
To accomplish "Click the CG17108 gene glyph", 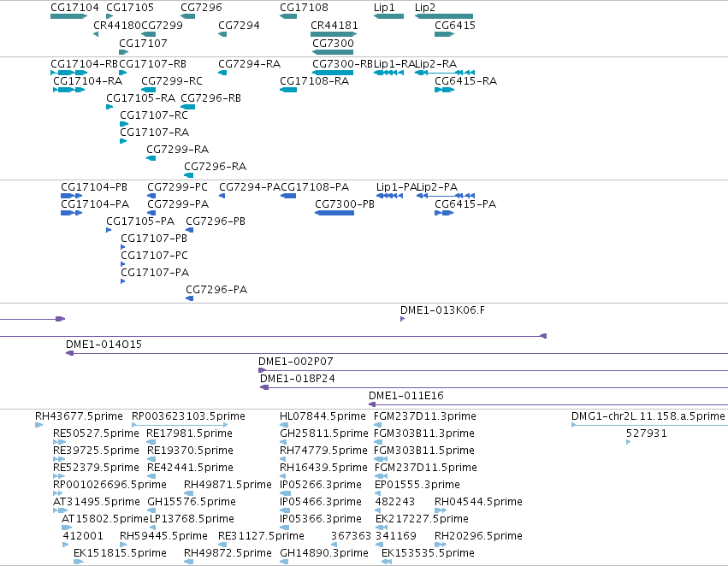I will [x=287, y=16].
